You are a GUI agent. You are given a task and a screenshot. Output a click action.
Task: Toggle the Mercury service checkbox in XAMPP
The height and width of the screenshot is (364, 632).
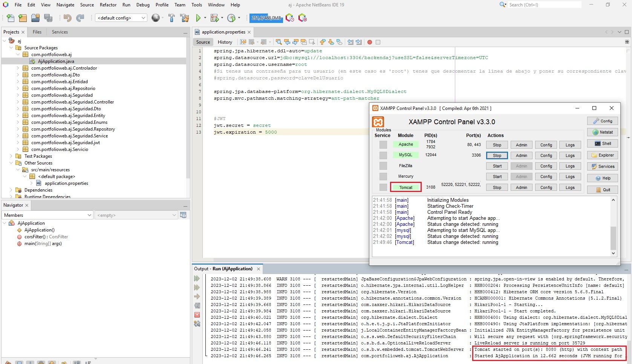[x=383, y=176]
